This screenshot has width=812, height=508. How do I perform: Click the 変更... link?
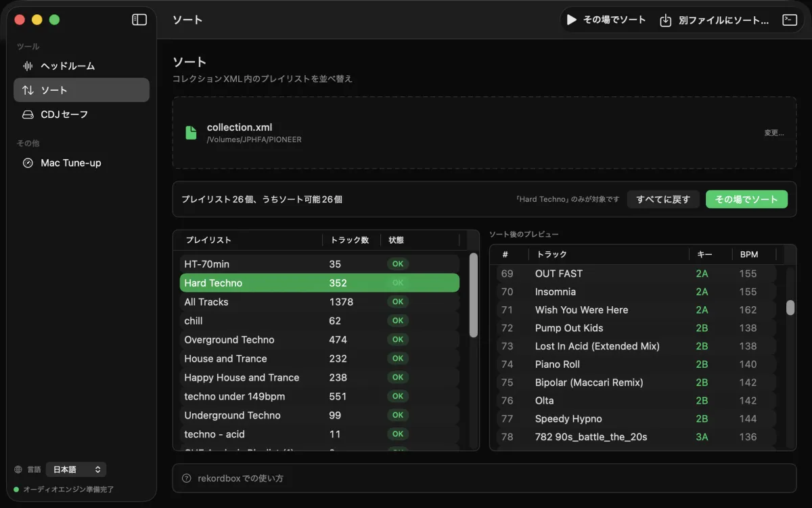(x=774, y=133)
